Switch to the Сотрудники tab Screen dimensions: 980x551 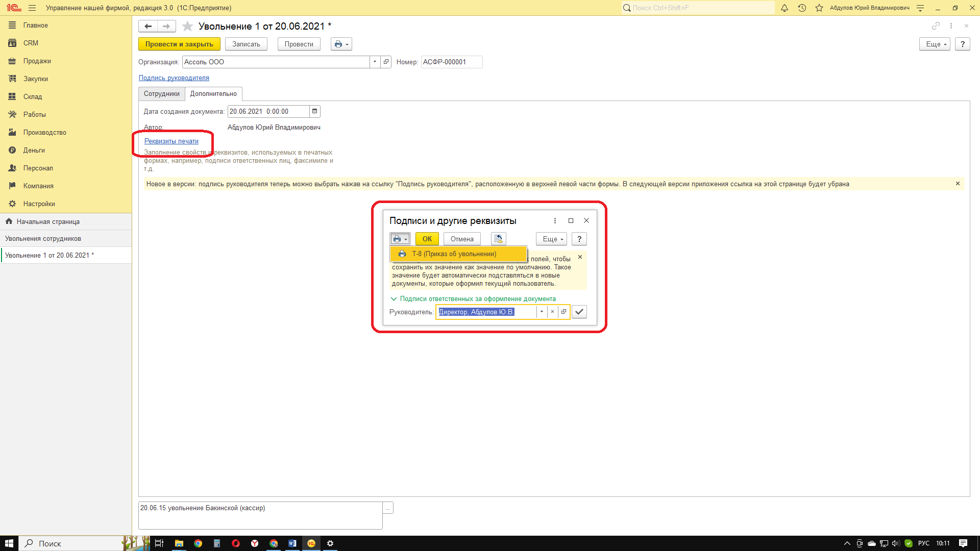point(162,94)
